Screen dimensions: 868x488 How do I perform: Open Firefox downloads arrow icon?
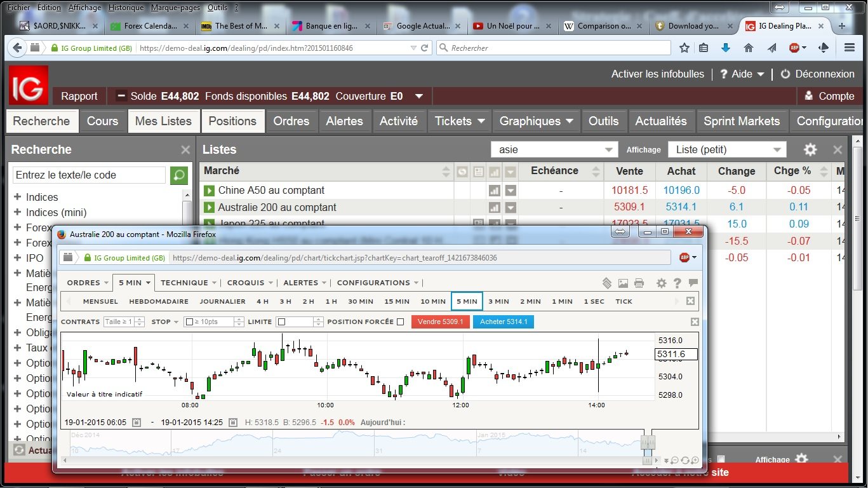click(726, 48)
